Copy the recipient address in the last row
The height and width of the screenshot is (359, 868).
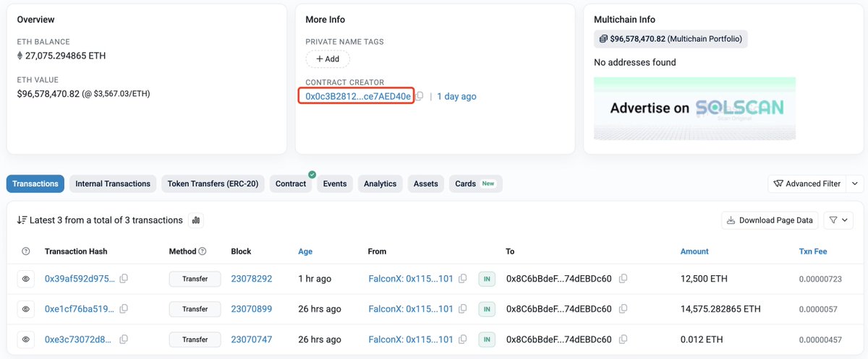623,339
